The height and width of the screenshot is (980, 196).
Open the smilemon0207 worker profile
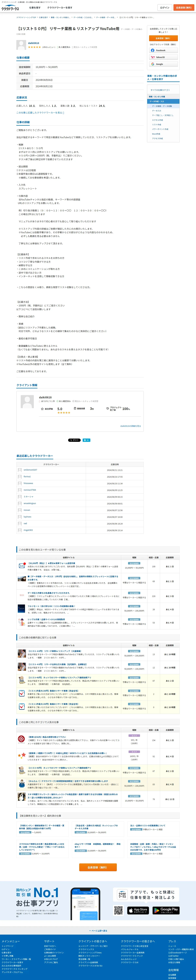coord(30,470)
